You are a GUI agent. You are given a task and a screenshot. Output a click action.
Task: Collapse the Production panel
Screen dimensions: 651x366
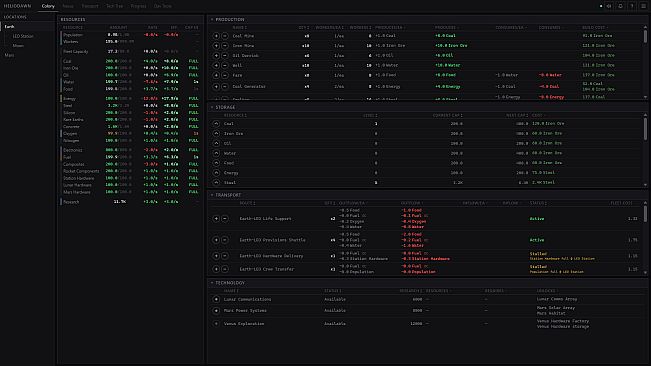coord(212,20)
